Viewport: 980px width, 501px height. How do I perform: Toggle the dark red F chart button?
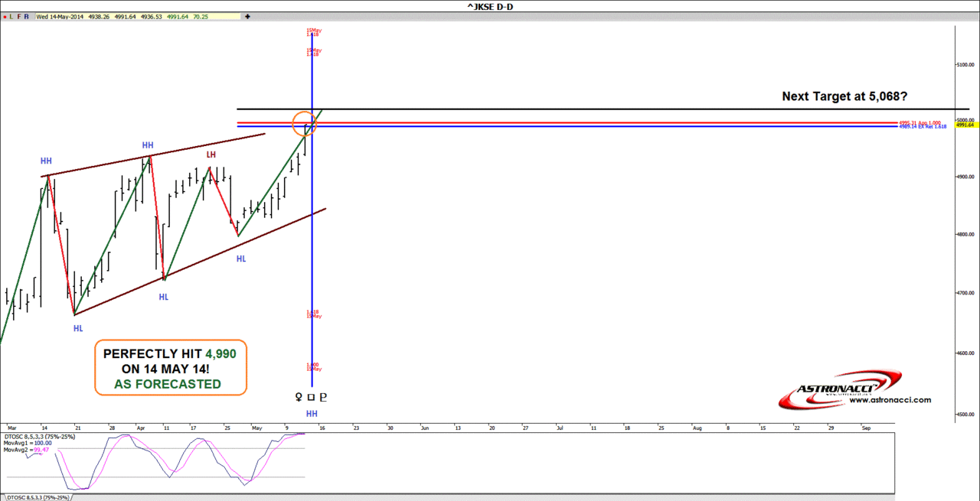[x=20, y=15]
